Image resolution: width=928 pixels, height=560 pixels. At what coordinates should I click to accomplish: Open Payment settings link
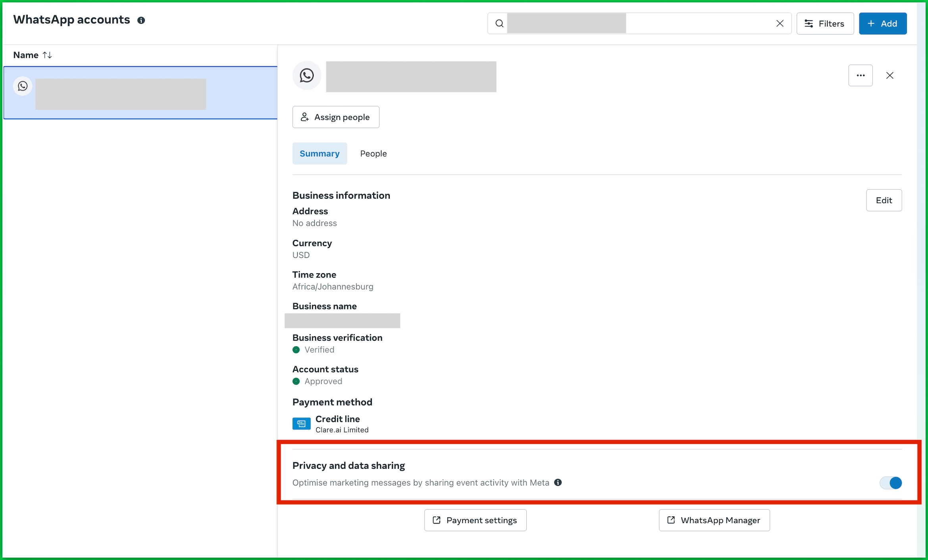(x=475, y=520)
